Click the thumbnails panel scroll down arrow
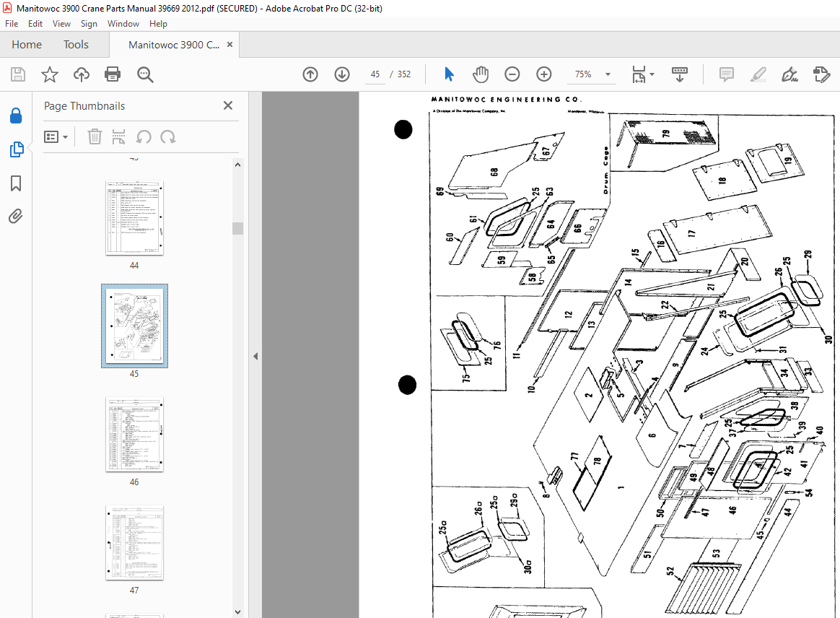Image resolution: width=840 pixels, height=618 pixels. tap(238, 612)
